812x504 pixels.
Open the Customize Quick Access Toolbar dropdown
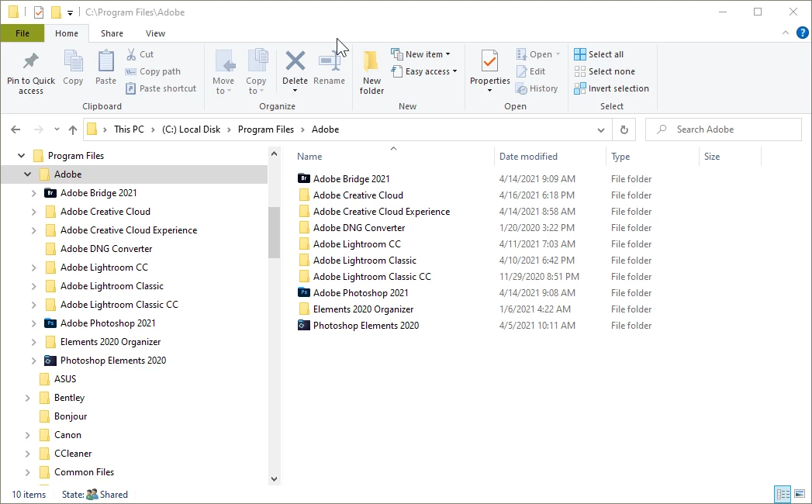(70, 13)
